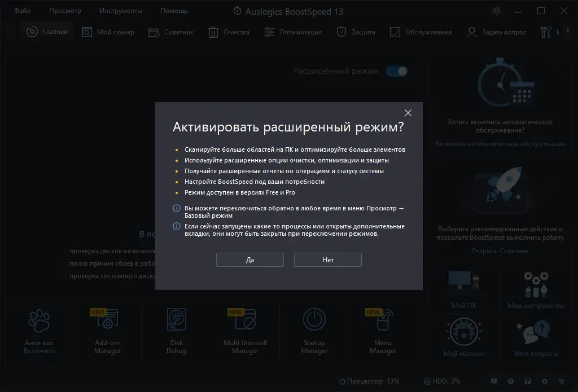578x392 pixels.
Task: Click the stopwatch scheduler icon
Action: click(x=505, y=82)
